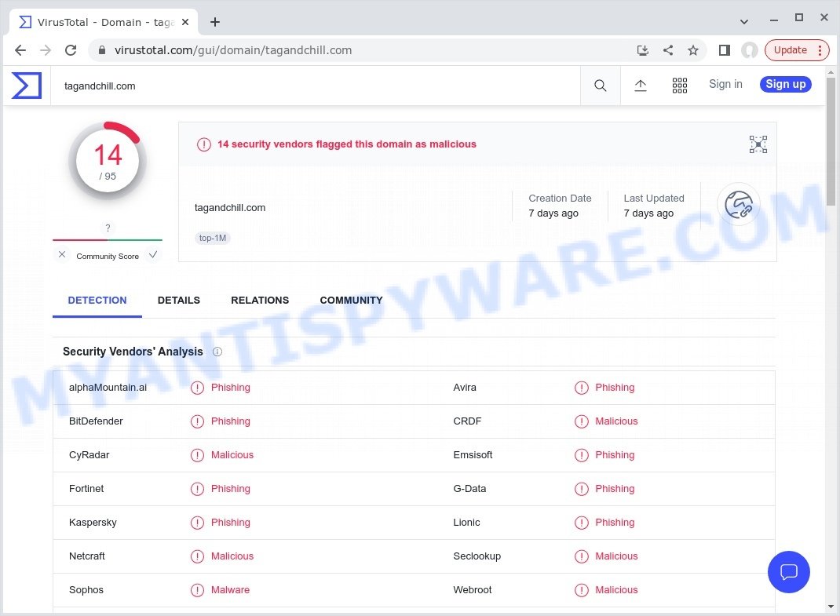Viewport: 840px width, 616px height.
Task: Click the page vertical scrollbar
Action: tap(831, 141)
